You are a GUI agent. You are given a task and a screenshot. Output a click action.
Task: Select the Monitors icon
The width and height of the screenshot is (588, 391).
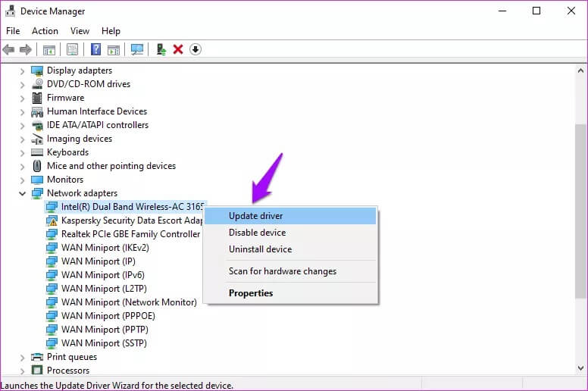[37, 180]
